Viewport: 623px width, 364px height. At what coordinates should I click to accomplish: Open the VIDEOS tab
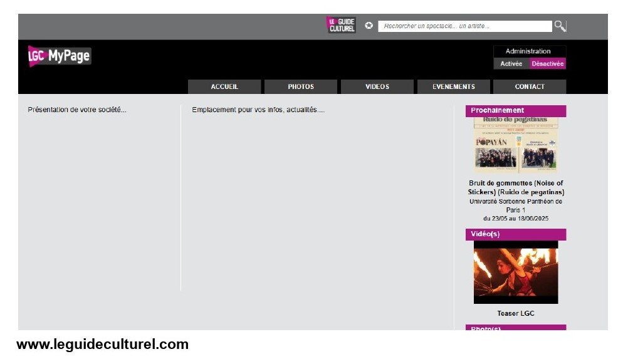pyautogui.click(x=377, y=86)
